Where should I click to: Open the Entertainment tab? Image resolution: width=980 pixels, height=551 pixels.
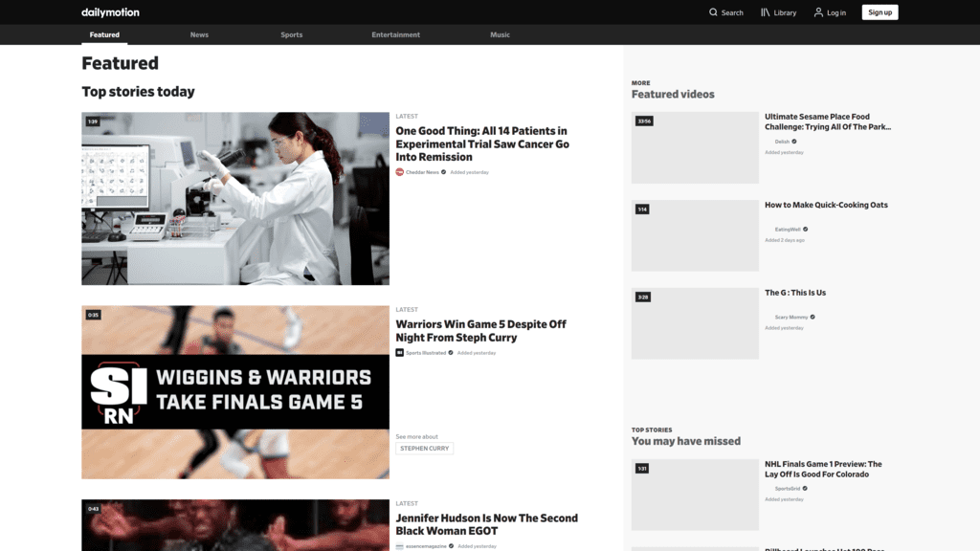395,35
